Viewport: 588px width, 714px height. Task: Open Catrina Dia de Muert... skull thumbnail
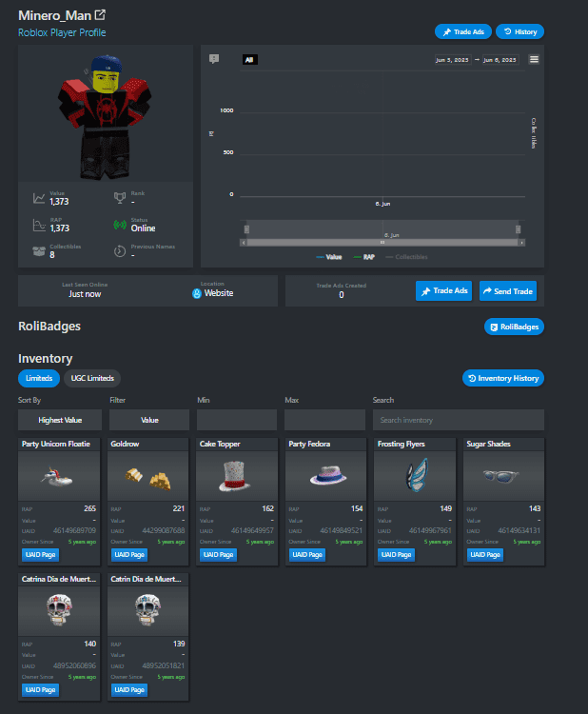[x=59, y=610]
